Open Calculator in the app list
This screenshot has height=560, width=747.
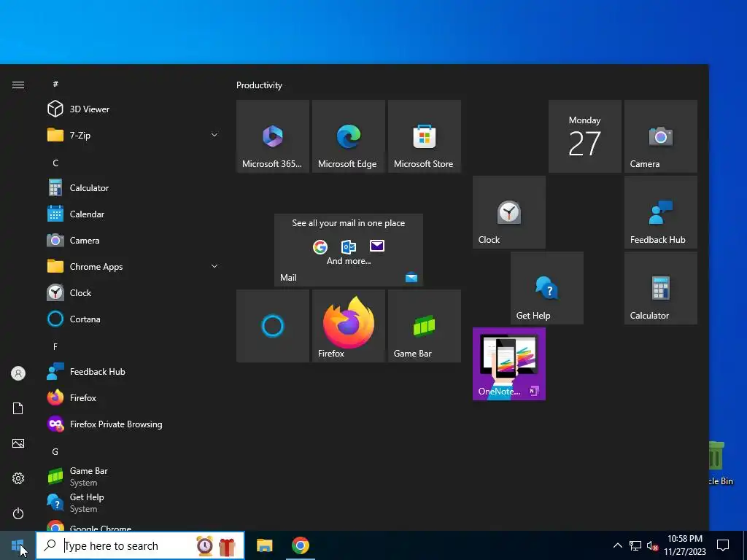(133, 188)
